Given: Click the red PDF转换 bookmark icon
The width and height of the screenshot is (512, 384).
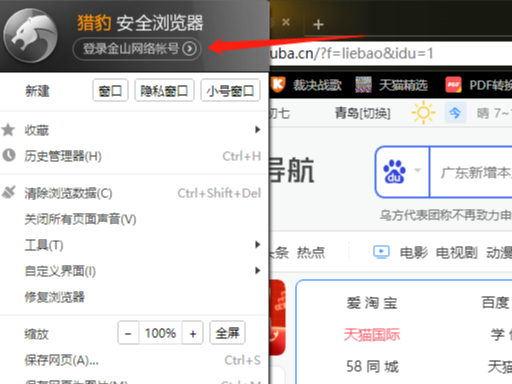Looking at the screenshot, I should (x=454, y=85).
